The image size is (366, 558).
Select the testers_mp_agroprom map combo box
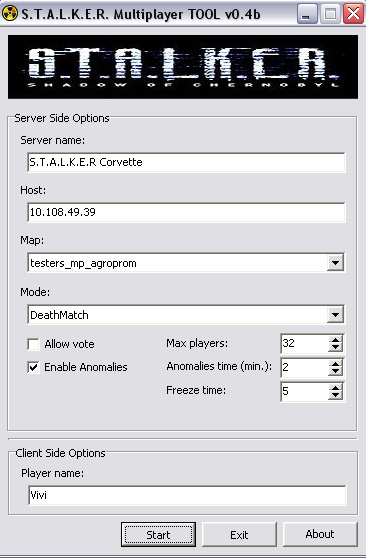[x=186, y=263]
